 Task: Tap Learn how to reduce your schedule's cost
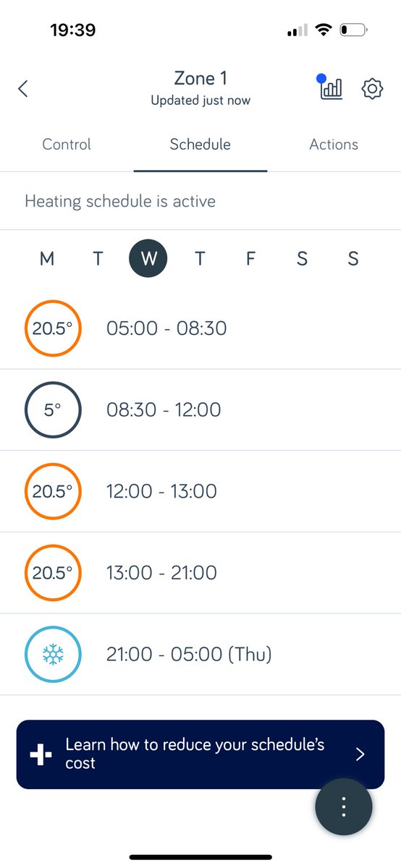195,754
